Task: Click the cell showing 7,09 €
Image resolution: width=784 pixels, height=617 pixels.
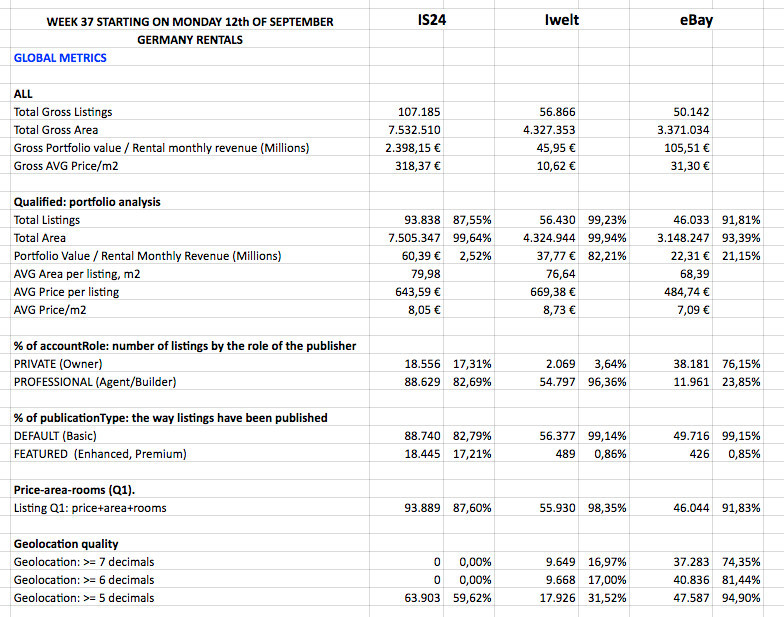Action: tap(693, 310)
